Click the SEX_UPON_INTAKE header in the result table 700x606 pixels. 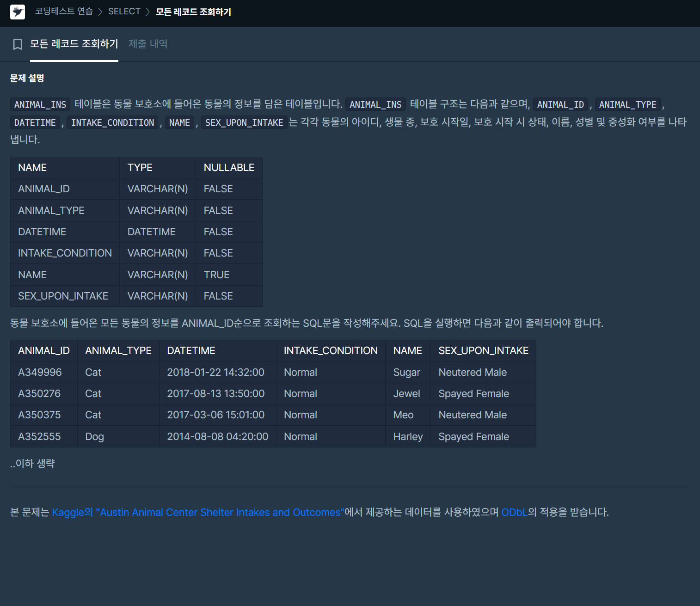coord(483,351)
